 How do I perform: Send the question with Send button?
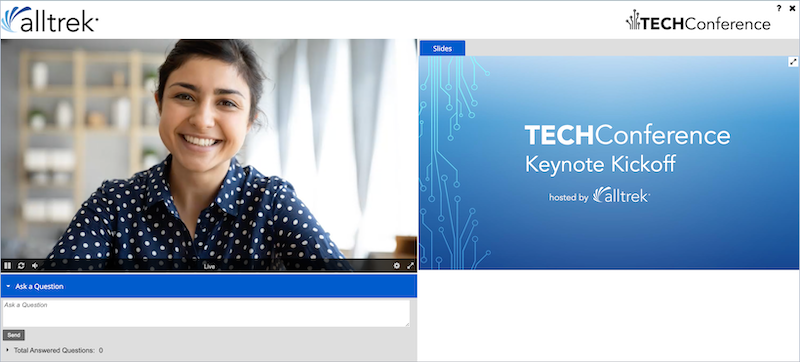click(x=14, y=335)
